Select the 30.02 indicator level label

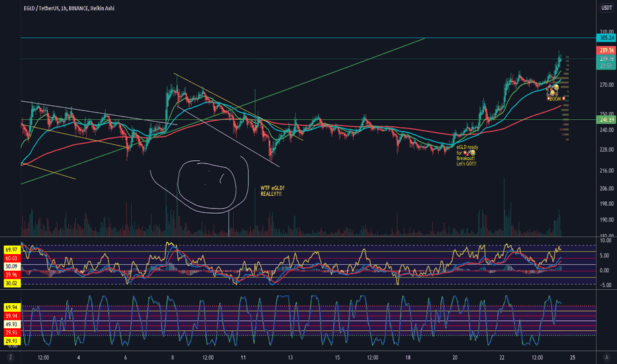click(x=12, y=283)
